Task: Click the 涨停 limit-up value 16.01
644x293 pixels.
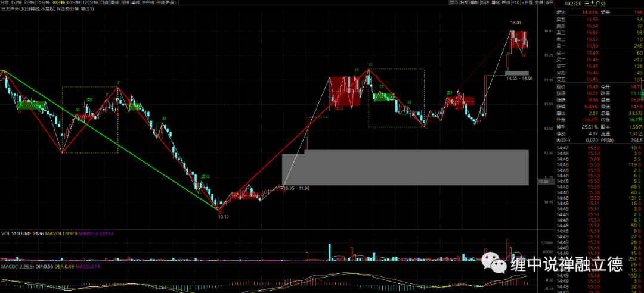Action: 592,93
